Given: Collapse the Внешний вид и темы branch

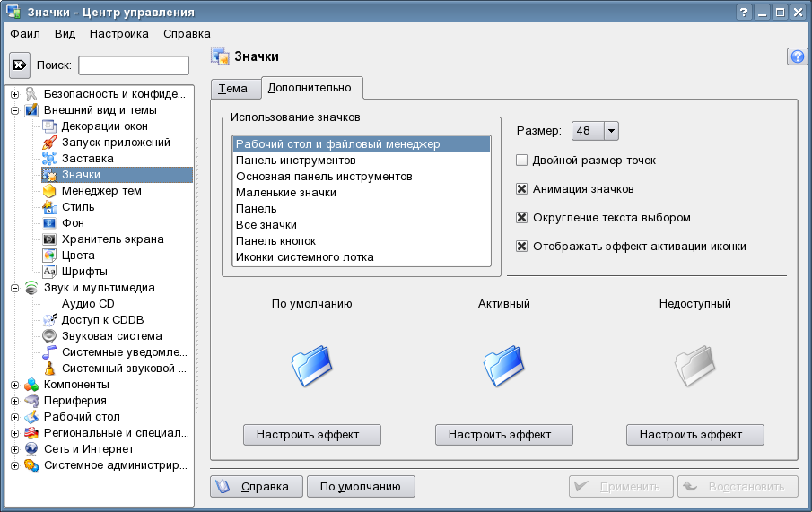Looking at the screenshot, I should coord(14,110).
